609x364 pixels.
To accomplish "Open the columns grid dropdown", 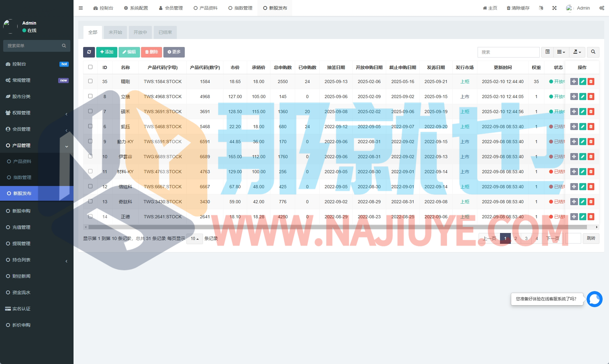I will click(x=561, y=52).
